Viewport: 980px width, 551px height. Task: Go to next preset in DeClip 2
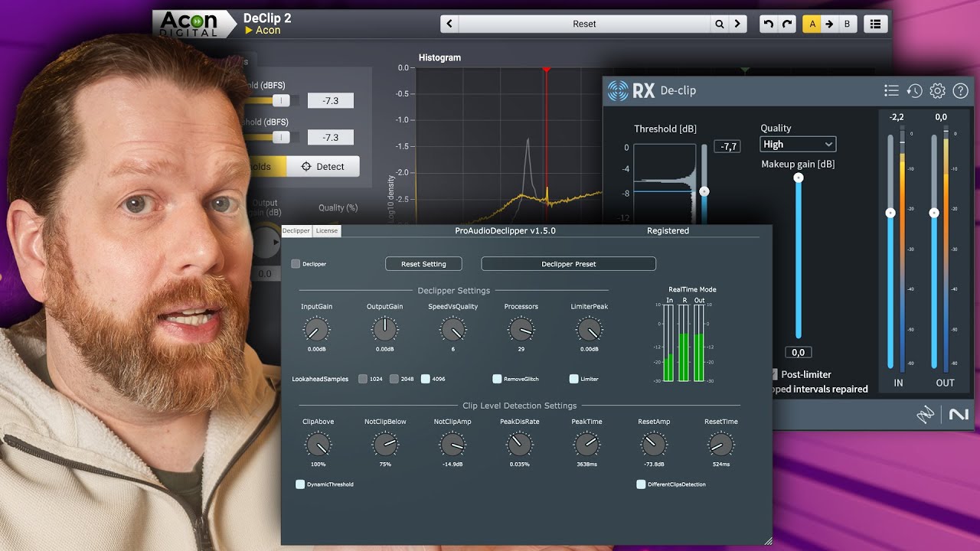[737, 24]
